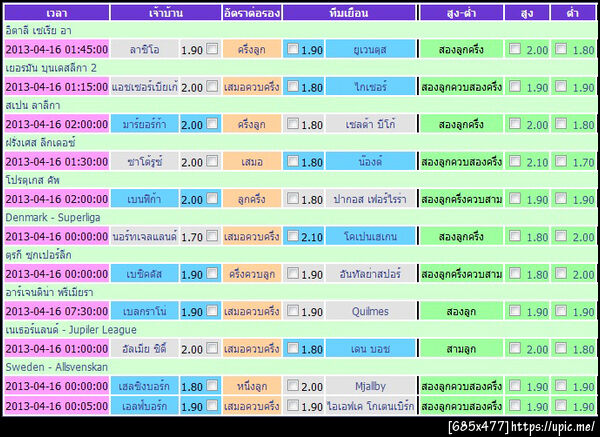Check the สูง 1.90 box in the เบนฟิก้า row

click(515, 199)
